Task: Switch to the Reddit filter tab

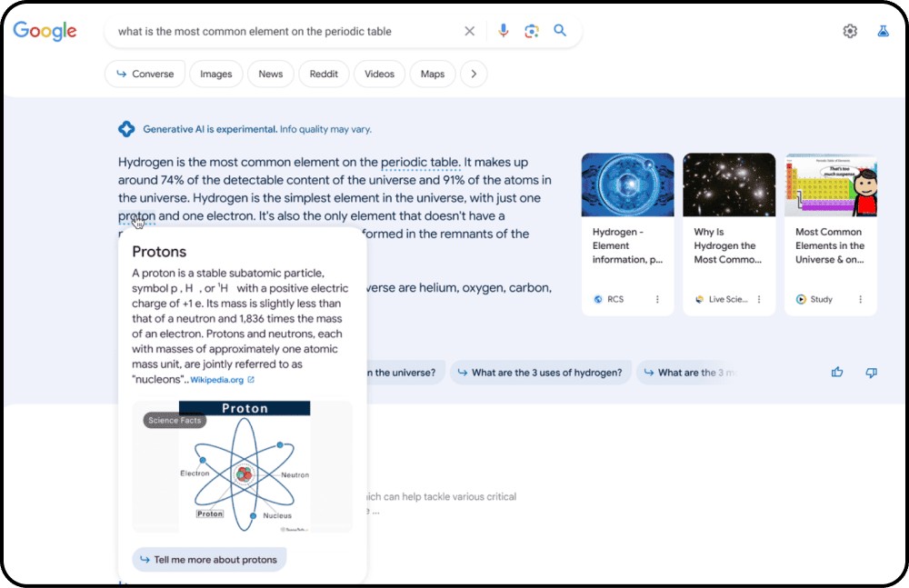Action: [x=324, y=74]
